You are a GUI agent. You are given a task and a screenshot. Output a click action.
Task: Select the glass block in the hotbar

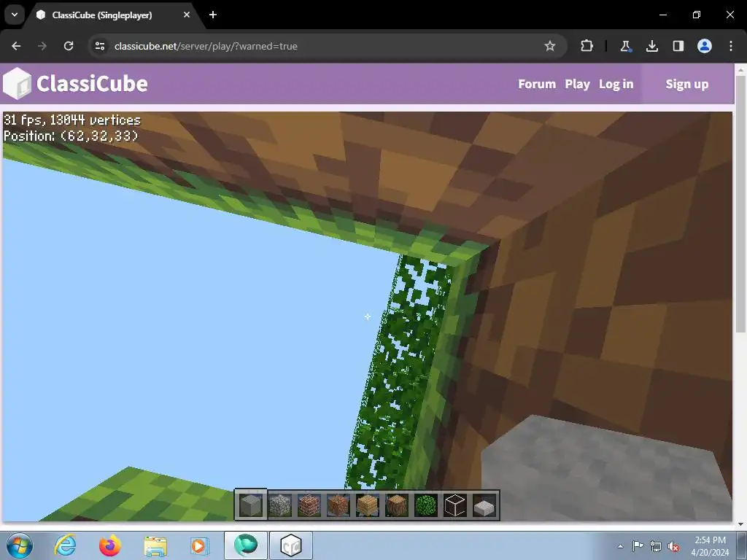455,505
